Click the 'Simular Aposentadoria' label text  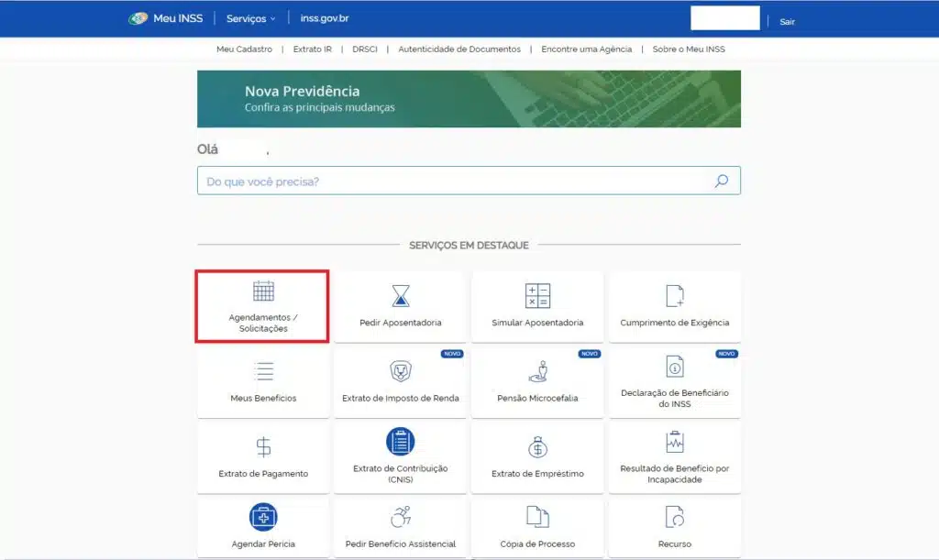[x=537, y=323]
